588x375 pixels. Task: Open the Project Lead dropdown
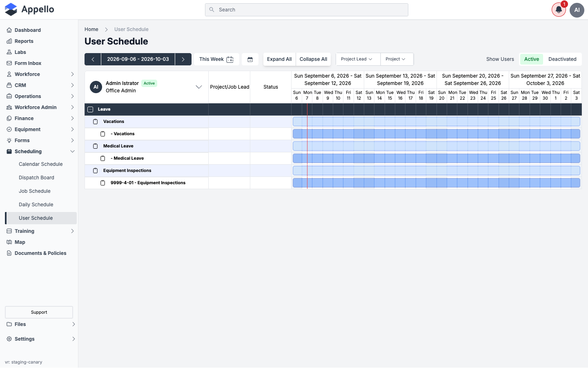358,59
